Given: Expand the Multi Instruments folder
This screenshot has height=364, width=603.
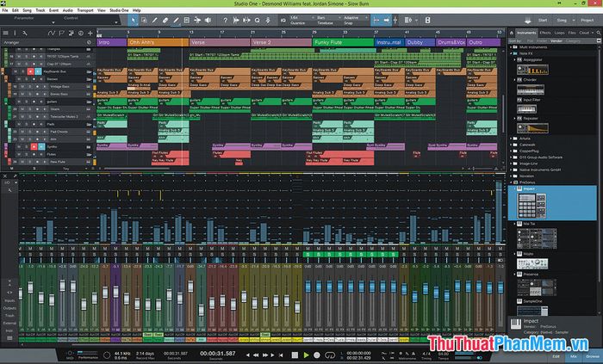Looking at the screenshot, I should coord(511,47).
